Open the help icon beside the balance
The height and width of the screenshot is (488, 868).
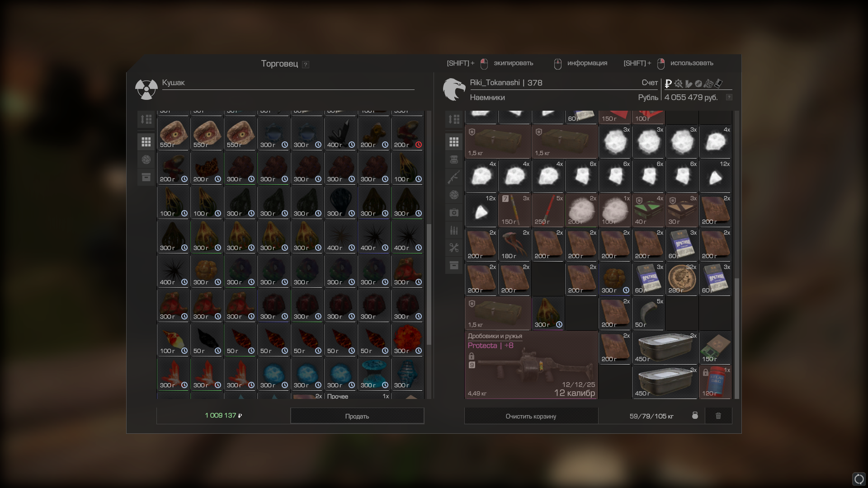[x=729, y=98]
